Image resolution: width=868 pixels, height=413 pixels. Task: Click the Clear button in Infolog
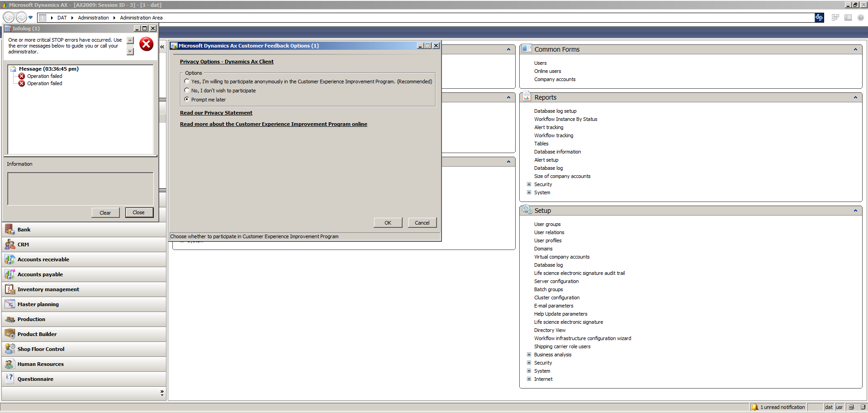point(105,213)
